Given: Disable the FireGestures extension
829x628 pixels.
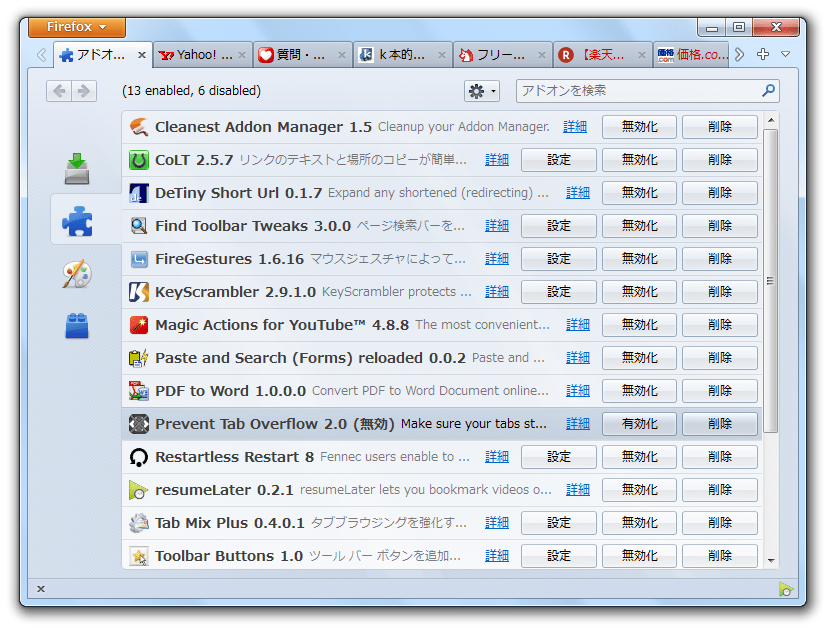Looking at the screenshot, I should pos(639,259).
